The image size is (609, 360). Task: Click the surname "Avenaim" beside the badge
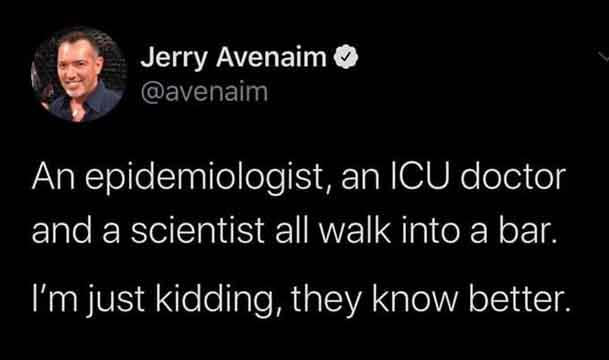271,57
